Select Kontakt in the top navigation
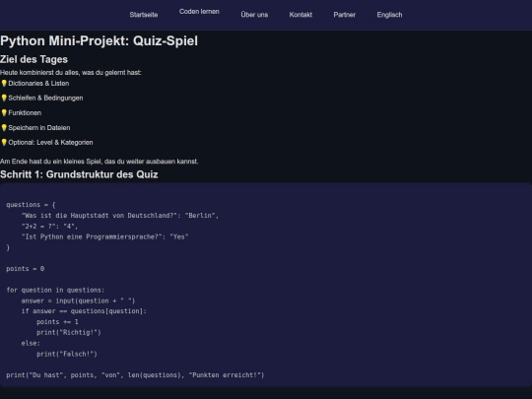Viewport: 532px width, 399px height. [300, 15]
